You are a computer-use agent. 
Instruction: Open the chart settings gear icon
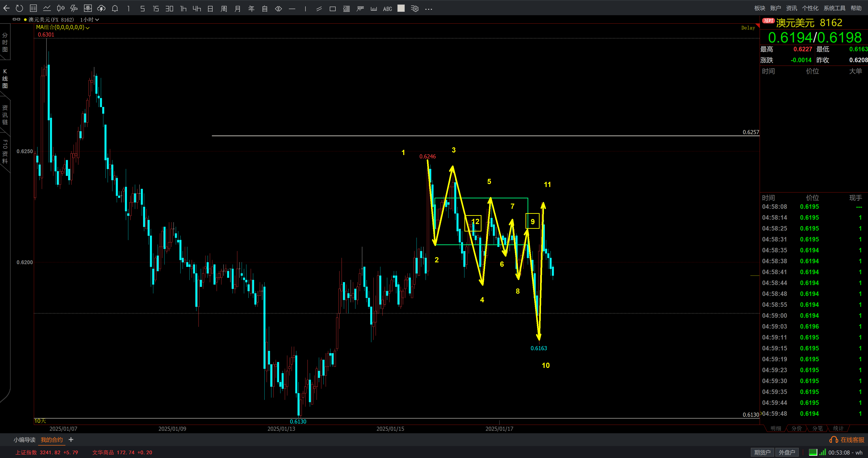coord(415,9)
